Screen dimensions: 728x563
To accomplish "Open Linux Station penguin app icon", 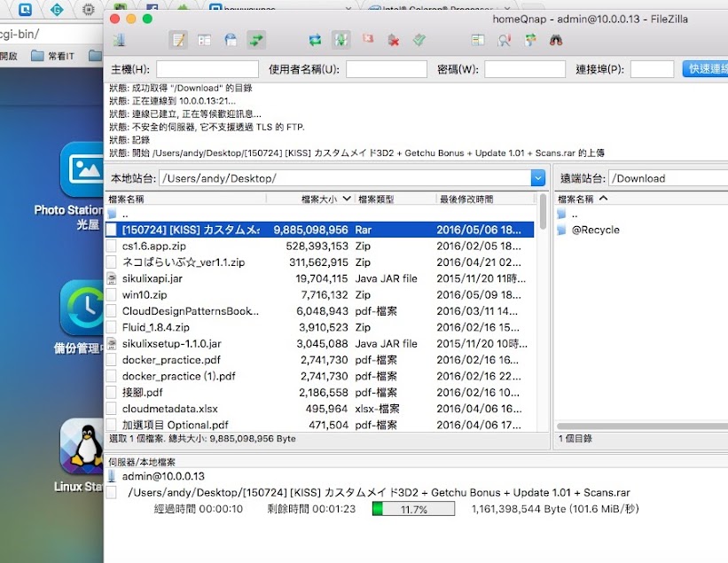I will click(82, 446).
